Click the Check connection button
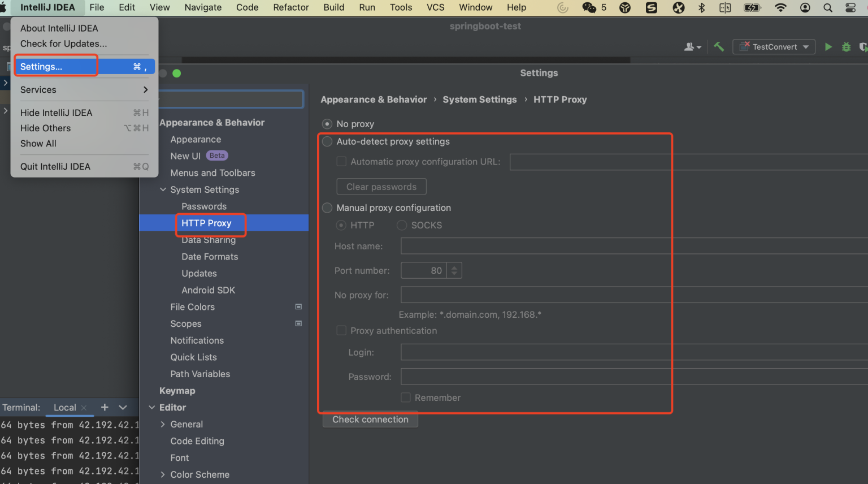 pyautogui.click(x=370, y=420)
